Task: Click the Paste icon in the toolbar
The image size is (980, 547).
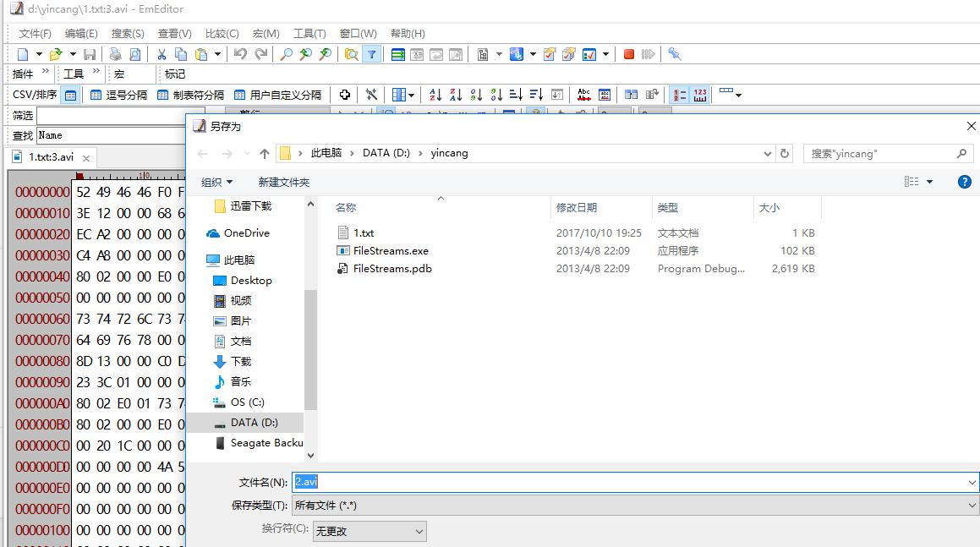Action: click(x=203, y=53)
